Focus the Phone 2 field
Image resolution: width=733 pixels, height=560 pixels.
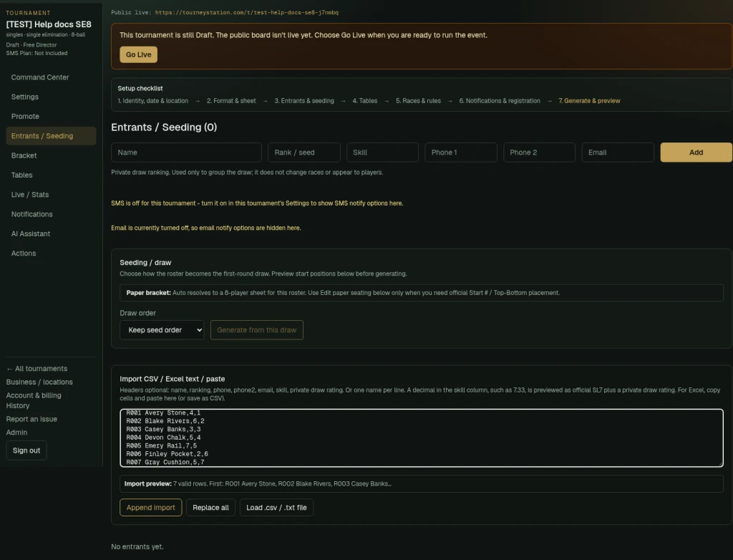tap(539, 153)
